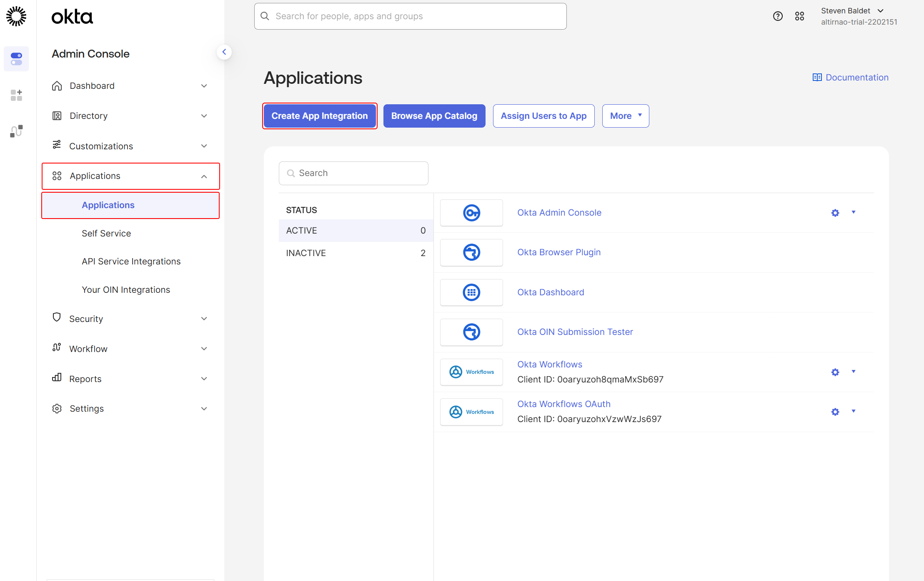Click Create App Integration button

[x=320, y=116]
